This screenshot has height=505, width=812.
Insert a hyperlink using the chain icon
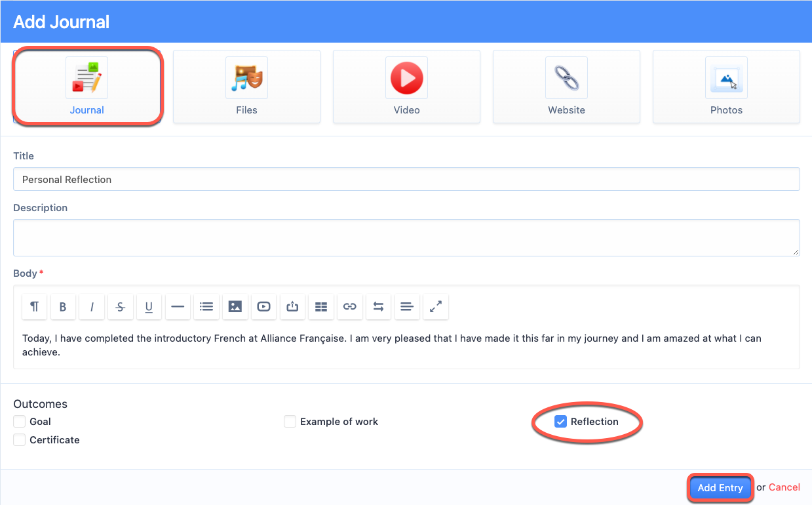click(x=350, y=306)
